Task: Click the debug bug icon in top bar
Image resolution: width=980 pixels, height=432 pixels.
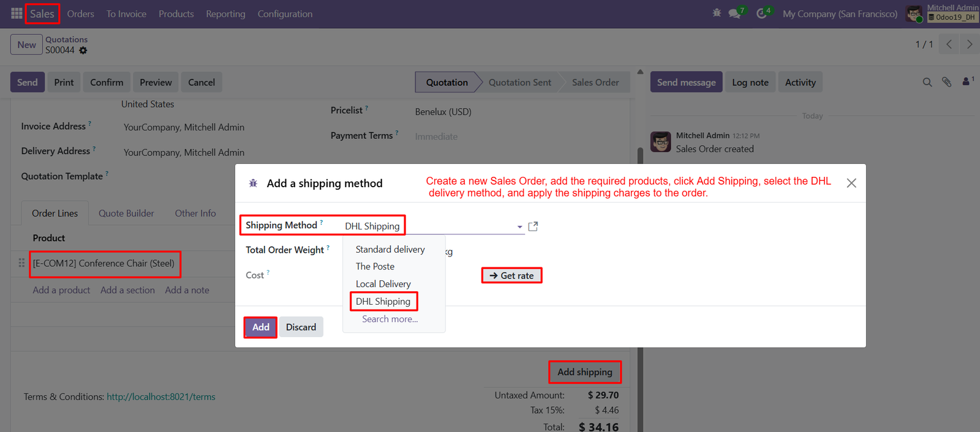Action: pos(717,13)
